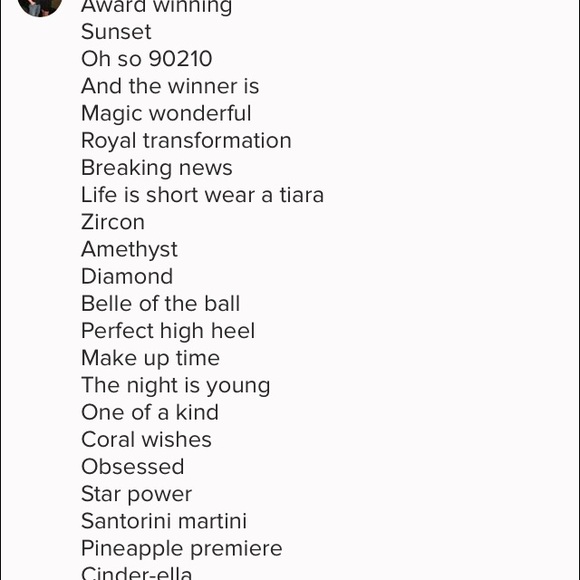
Task: Click the 'Santorini martini' text
Action: (x=164, y=521)
